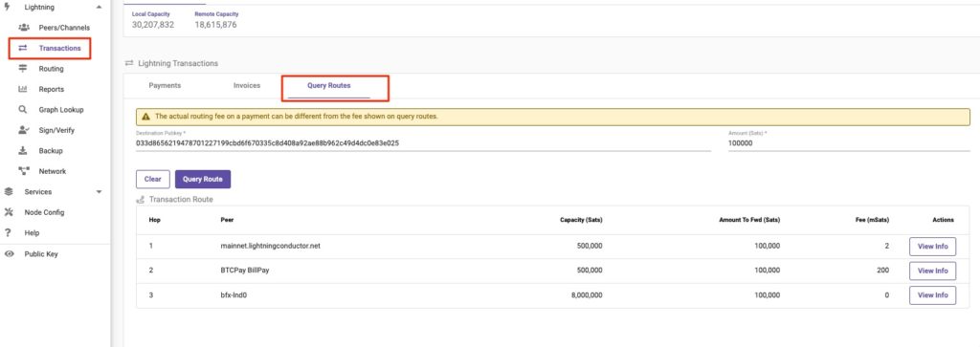Focus the Amount (Sats) input field
980x347 pixels.
[849, 143]
